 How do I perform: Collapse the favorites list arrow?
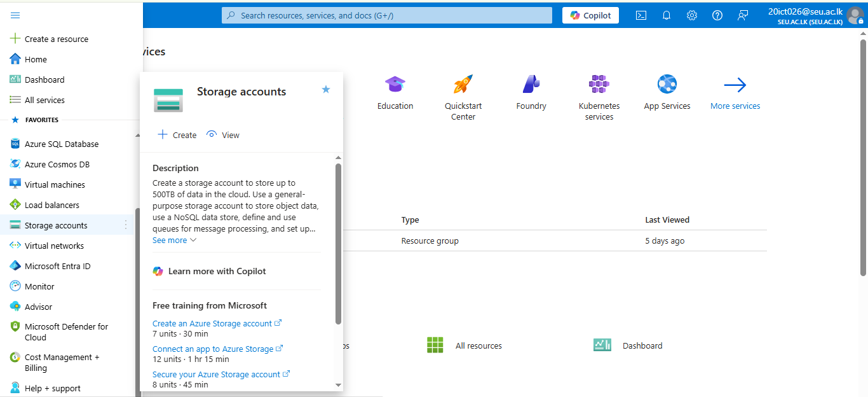click(138, 136)
